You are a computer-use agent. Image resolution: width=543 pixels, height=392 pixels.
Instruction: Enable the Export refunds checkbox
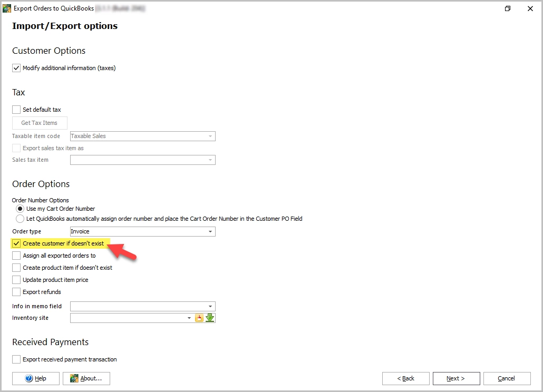tap(16, 292)
